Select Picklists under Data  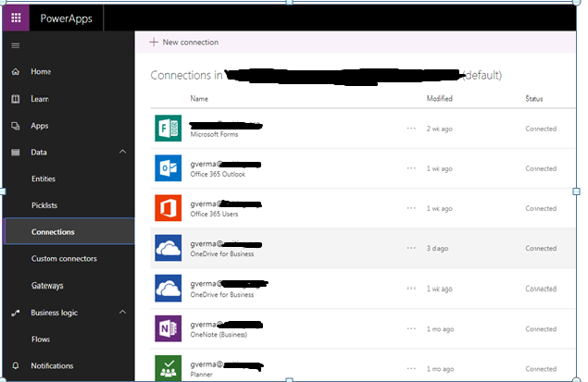(44, 205)
